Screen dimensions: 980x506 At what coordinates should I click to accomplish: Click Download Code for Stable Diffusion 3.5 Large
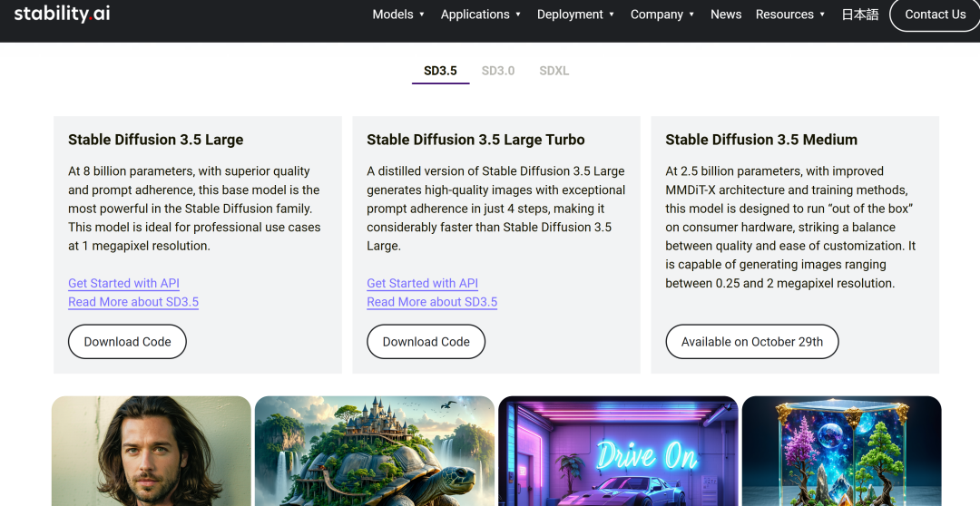[128, 342]
